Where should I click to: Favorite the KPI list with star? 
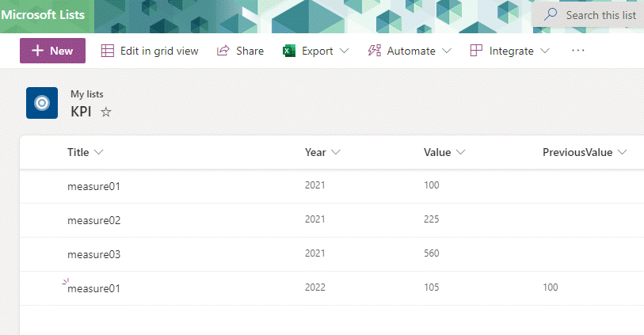coord(106,112)
